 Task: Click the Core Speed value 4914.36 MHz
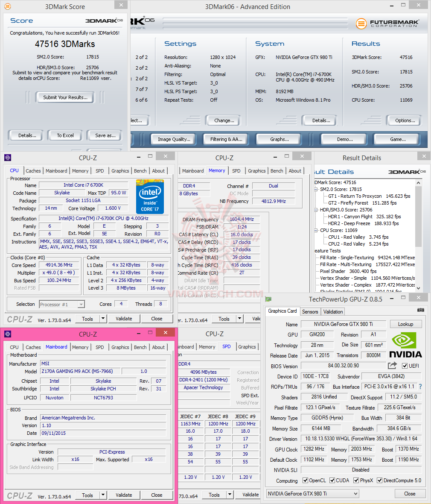point(59,265)
